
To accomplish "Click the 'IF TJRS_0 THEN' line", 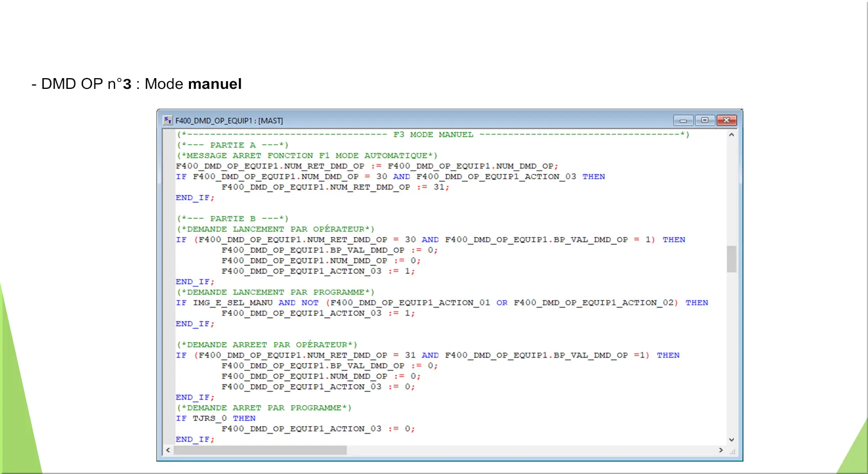I will (x=215, y=418).
